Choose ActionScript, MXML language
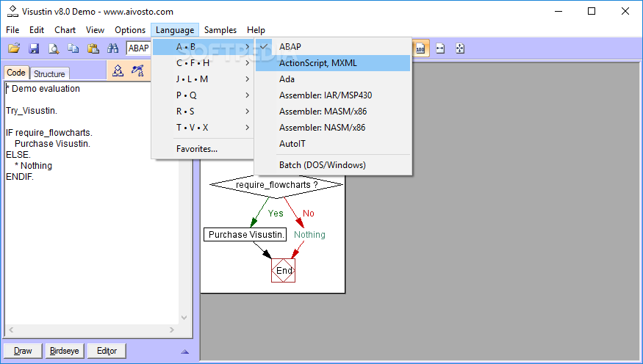 [333, 63]
